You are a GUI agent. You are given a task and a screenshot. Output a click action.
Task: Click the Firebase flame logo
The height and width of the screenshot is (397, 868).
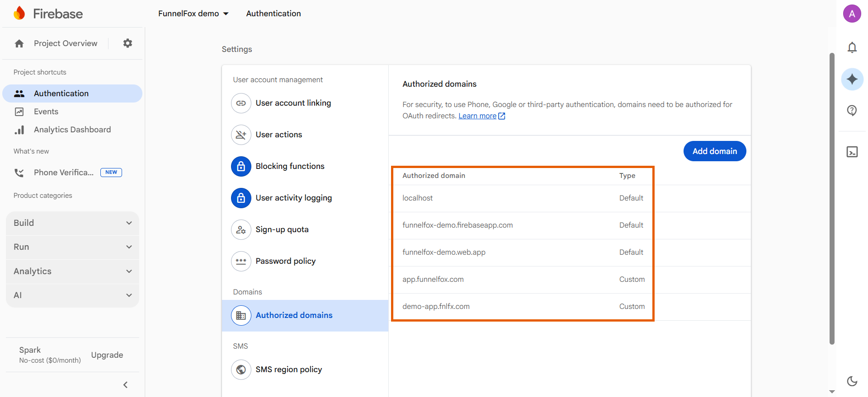click(x=19, y=14)
